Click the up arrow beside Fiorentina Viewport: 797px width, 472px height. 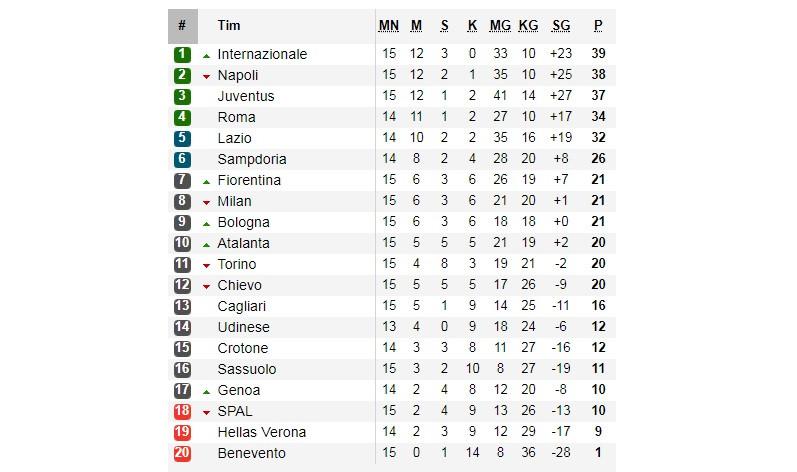click(206, 181)
